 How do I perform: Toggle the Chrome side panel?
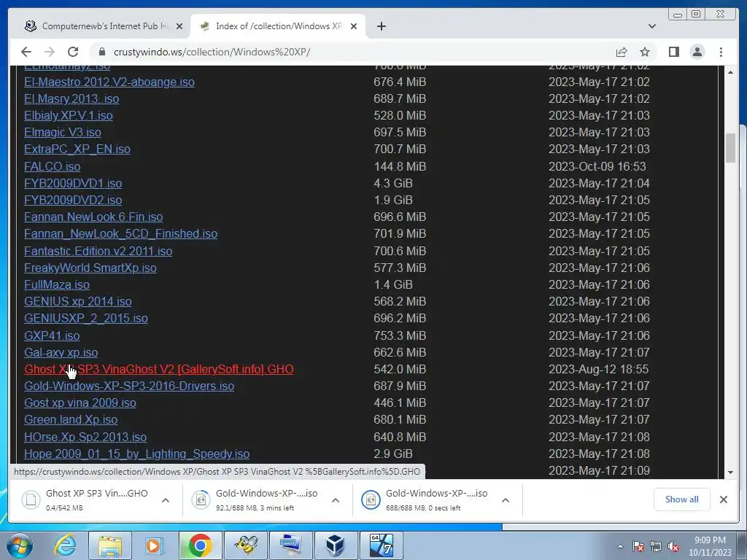pos(673,52)
